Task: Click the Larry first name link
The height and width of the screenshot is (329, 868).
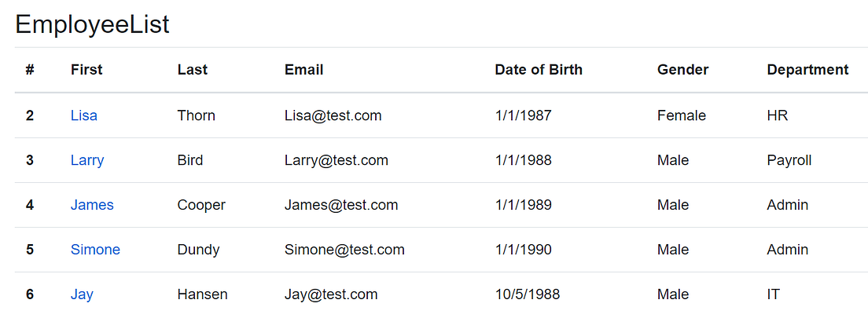Action: pyautogui.click(x=87, y=160)
